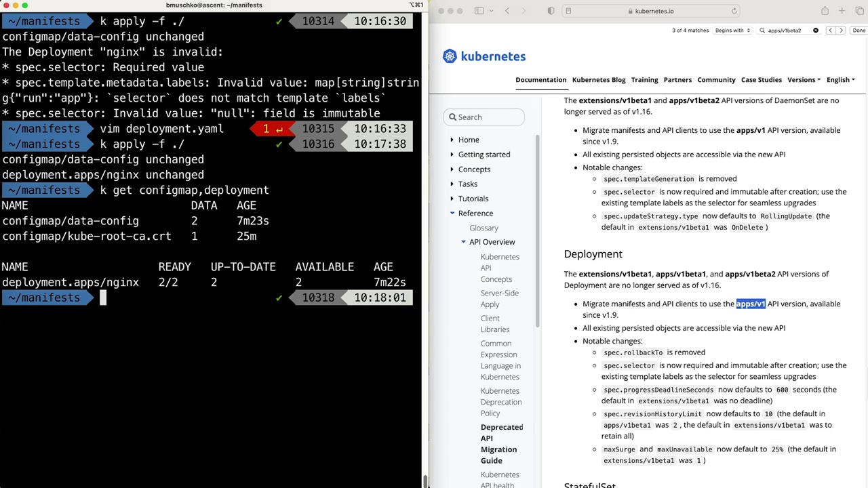The width and height of the screenshot is (868, 488).
Task: Click configmap/data-config row in terminal table
Action: pos(136,221)
